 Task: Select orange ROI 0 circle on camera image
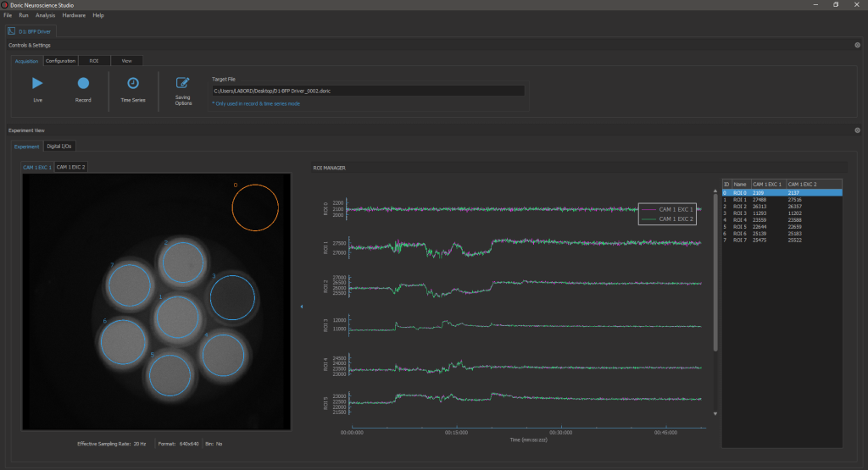[255, 208]
